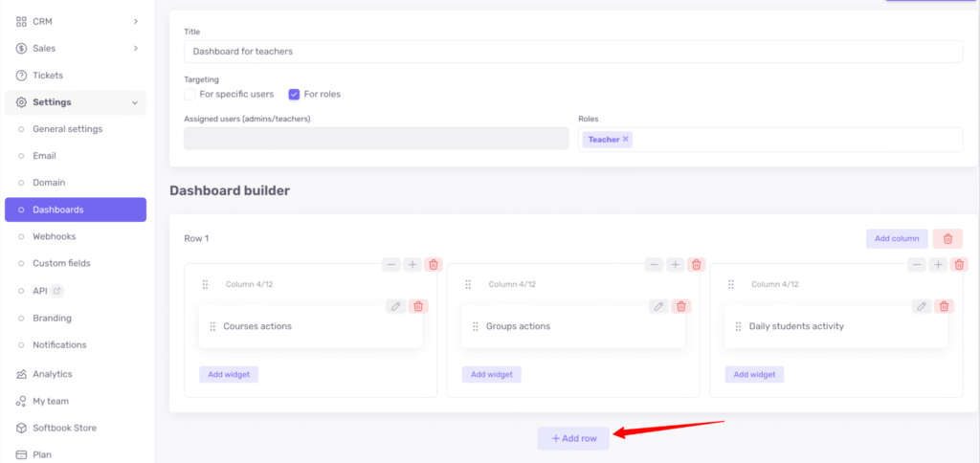Uncheck the For roles checkbox

coord(294,95)
